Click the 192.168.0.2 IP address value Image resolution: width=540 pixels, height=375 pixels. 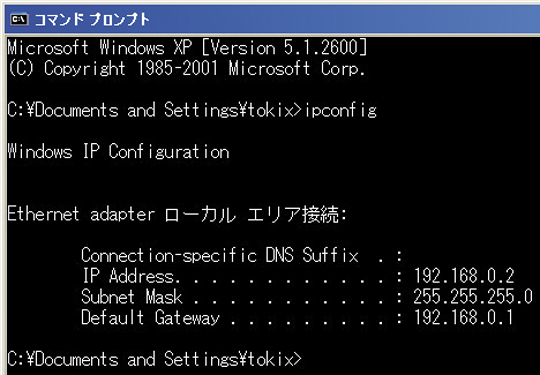464,276
